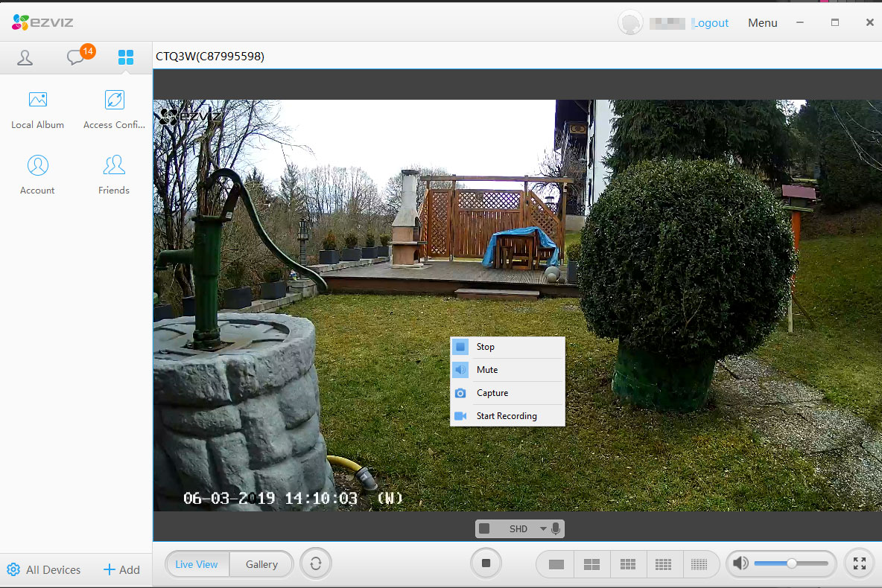Open the Menu dropdown in title bar

(x=762, y=23)
